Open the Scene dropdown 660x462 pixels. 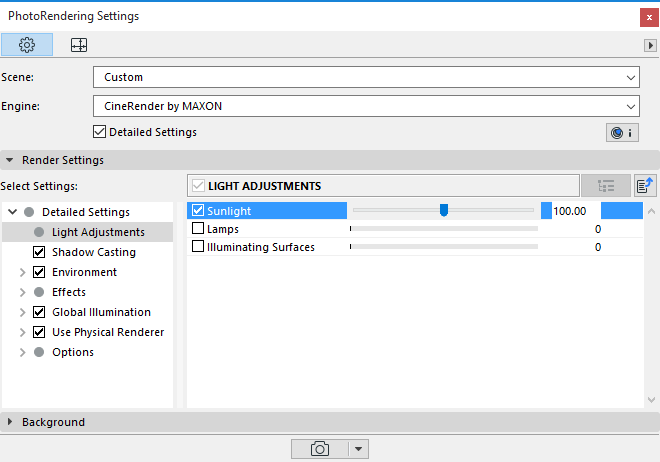[366, 77]
